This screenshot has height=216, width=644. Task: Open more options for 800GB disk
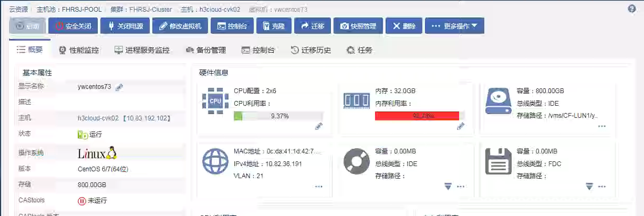pos(602,126)
